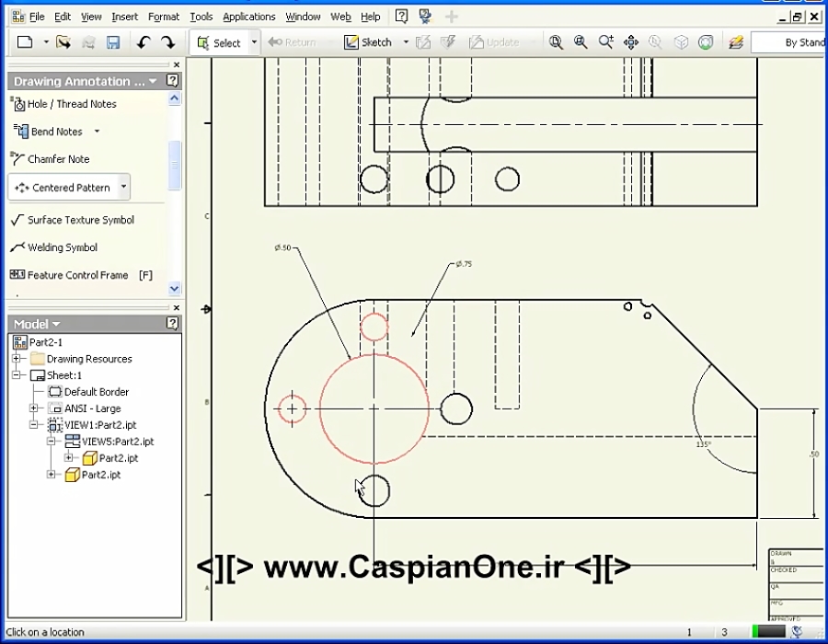
Task: Select the Pan tool in the toolbar
Action: [x=630, y=41]
